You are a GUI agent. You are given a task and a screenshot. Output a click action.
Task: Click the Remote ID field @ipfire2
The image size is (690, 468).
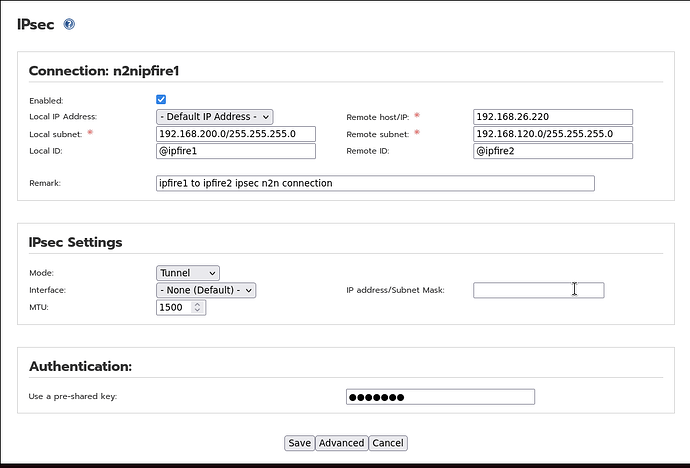553,151
